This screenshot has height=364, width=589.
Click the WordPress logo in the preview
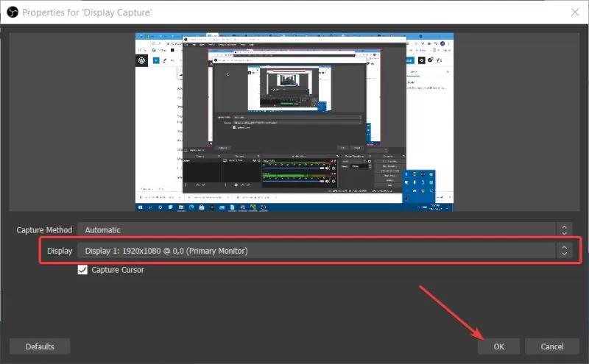coord(141,60)
